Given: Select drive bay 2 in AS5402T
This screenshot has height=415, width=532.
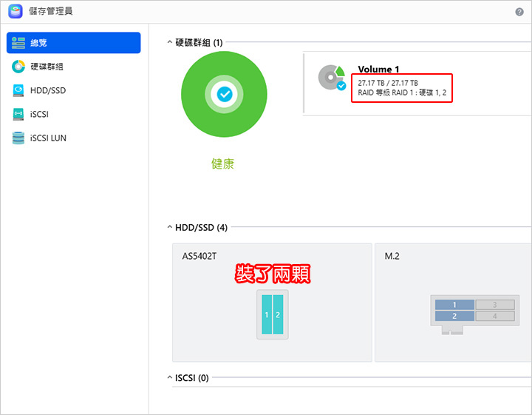Looking at the screenshot, I should pos(278,314).
